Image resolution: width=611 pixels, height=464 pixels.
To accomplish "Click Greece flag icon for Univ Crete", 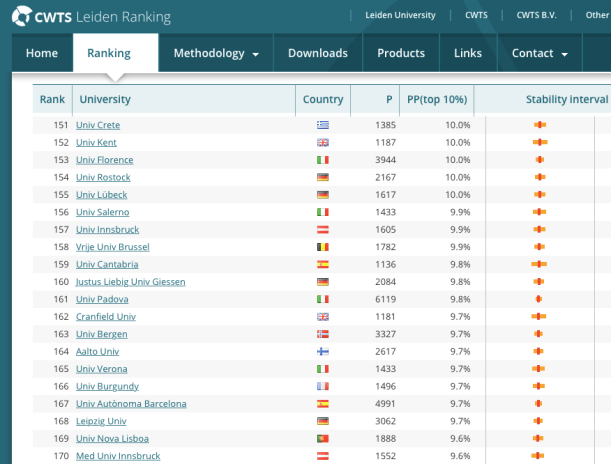I will pos(322,125).
